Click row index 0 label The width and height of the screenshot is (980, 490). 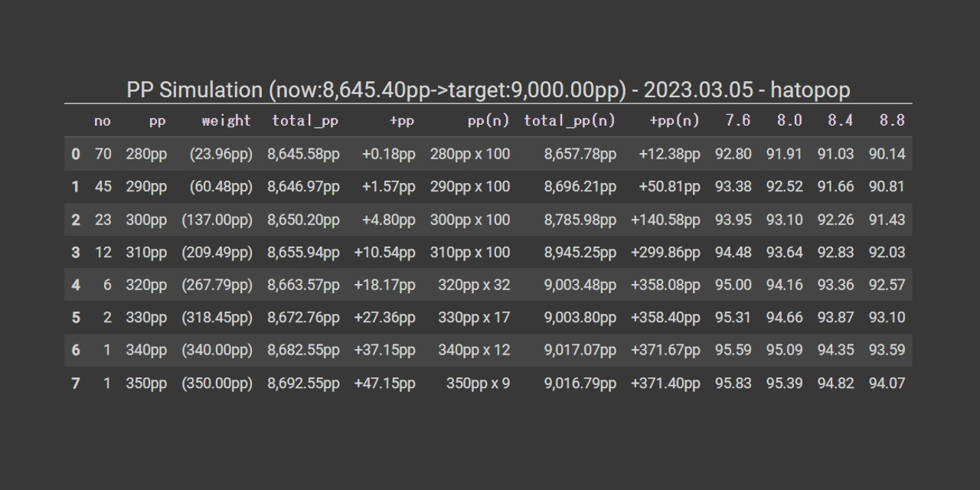tap(75, 154)
